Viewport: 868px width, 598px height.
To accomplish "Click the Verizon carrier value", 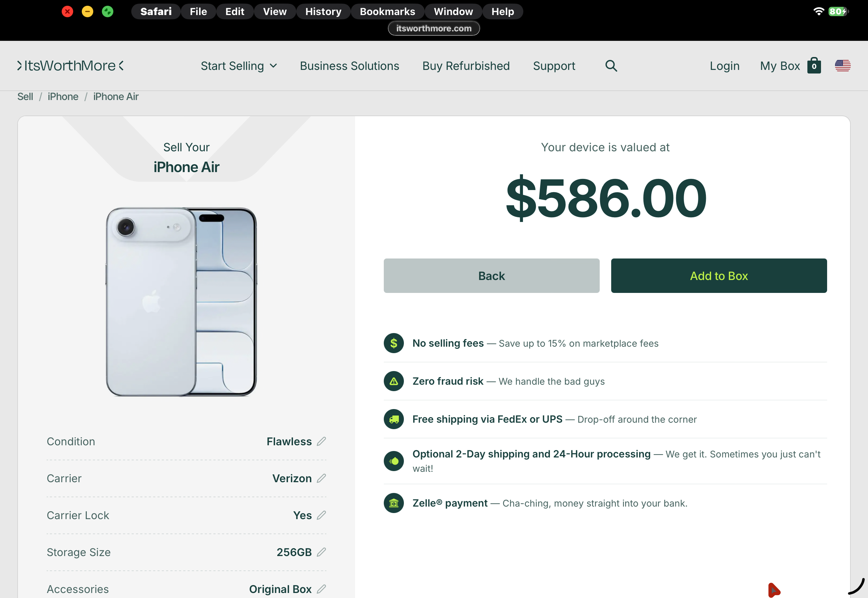I will click(292, 479).
